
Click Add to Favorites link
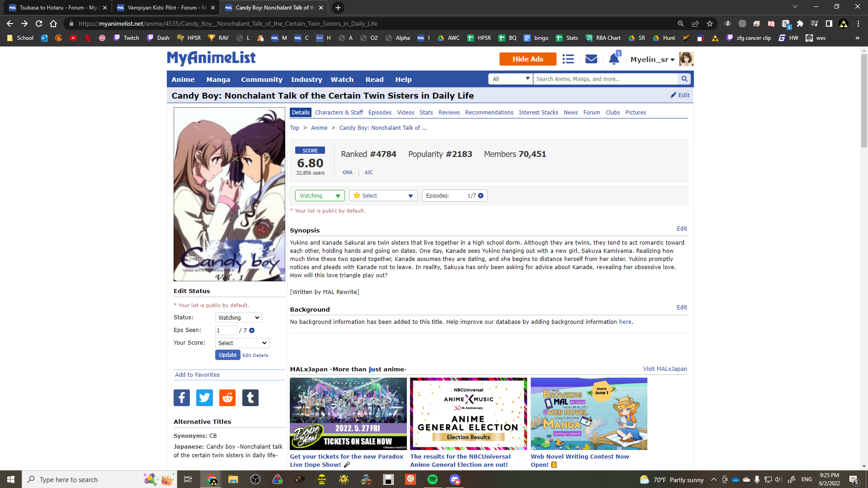click(x=198, y=375)
